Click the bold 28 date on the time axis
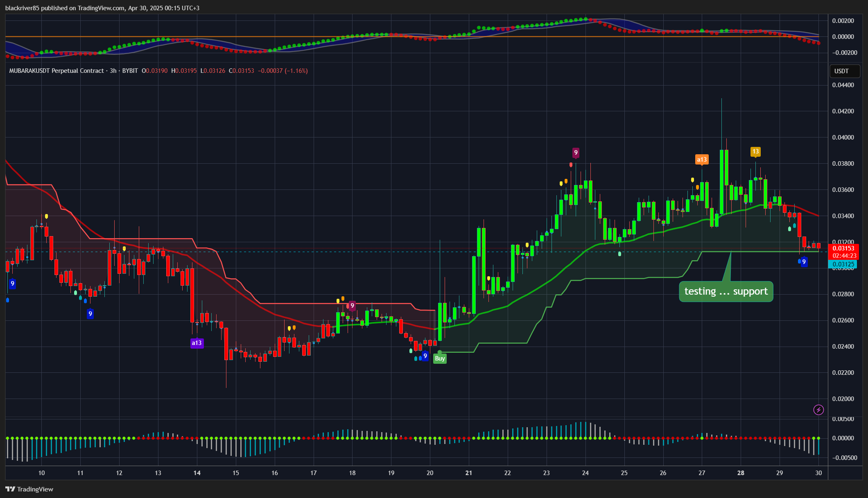Viewport: 868px width, 498px height. pos(741,473)
